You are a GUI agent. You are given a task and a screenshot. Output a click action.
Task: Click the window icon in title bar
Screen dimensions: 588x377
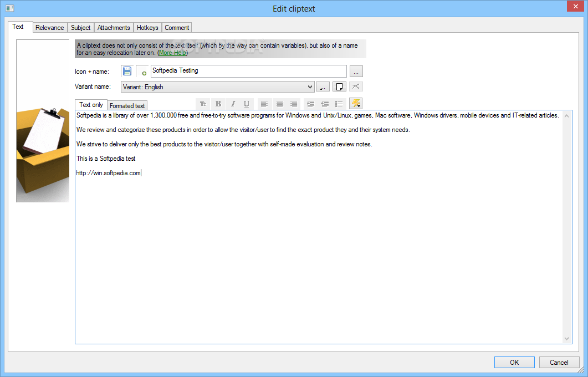(x=10, y=8)
